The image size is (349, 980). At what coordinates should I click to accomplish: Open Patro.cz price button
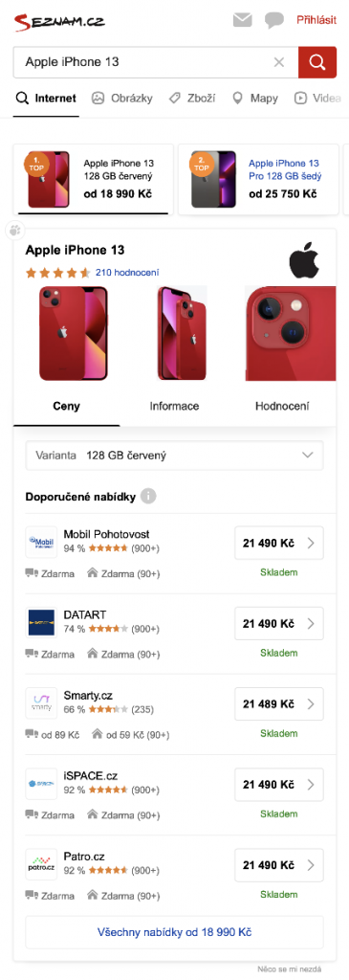pyautogui.click(x=279, y=865)
